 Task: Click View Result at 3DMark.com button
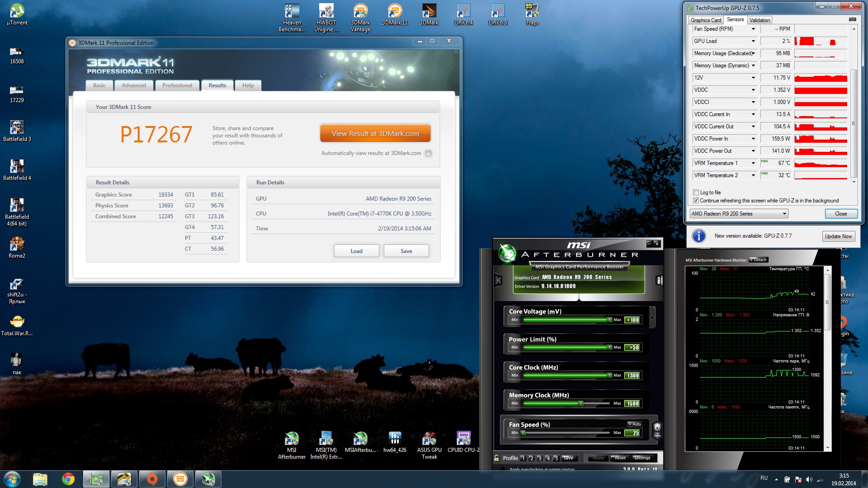click(375, 134)
